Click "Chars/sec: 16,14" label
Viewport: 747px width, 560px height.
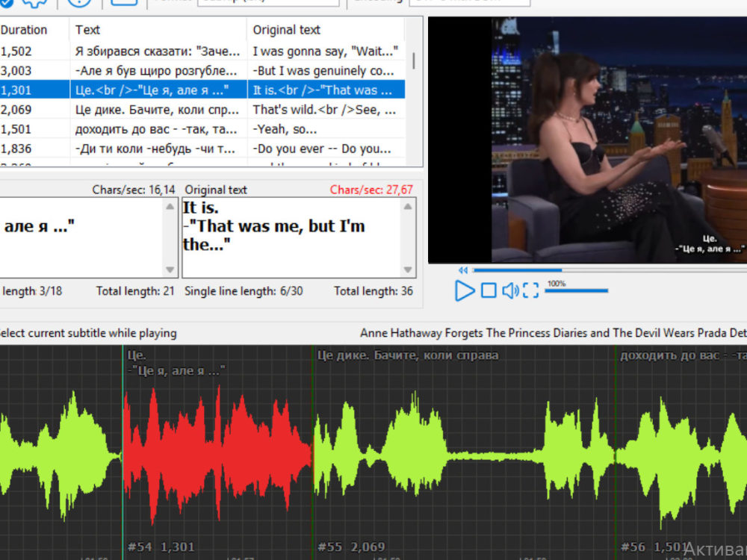coord(134,190)
